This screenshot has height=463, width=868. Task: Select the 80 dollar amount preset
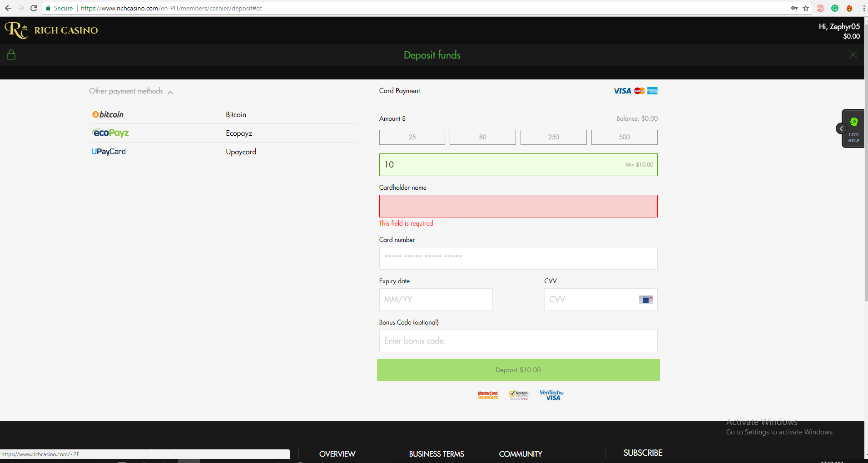pos(483,137)
